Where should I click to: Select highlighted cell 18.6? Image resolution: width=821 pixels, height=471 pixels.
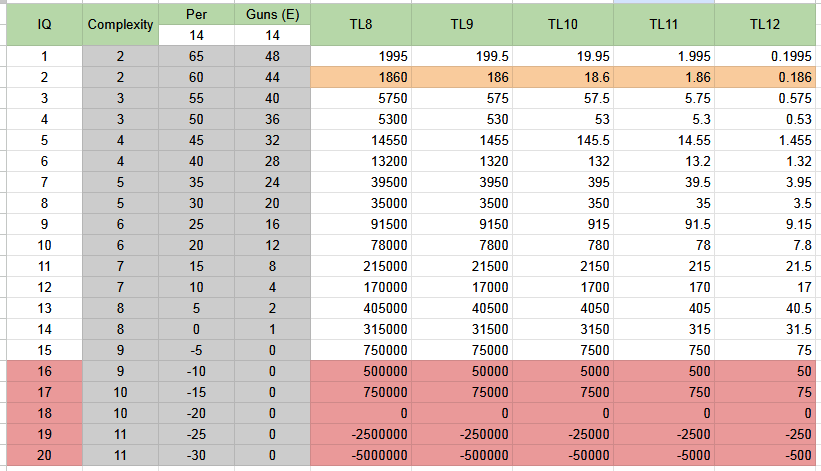pyautogui.click(x=563, y=77)
